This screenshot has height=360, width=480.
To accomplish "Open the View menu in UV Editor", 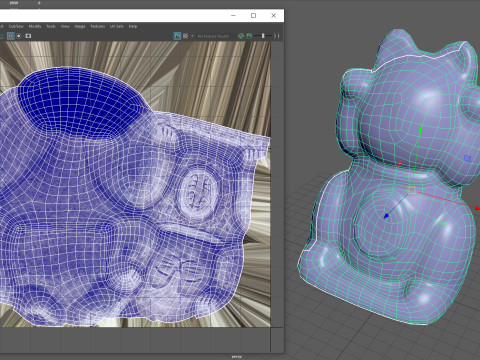I will [x=65, y=26].
